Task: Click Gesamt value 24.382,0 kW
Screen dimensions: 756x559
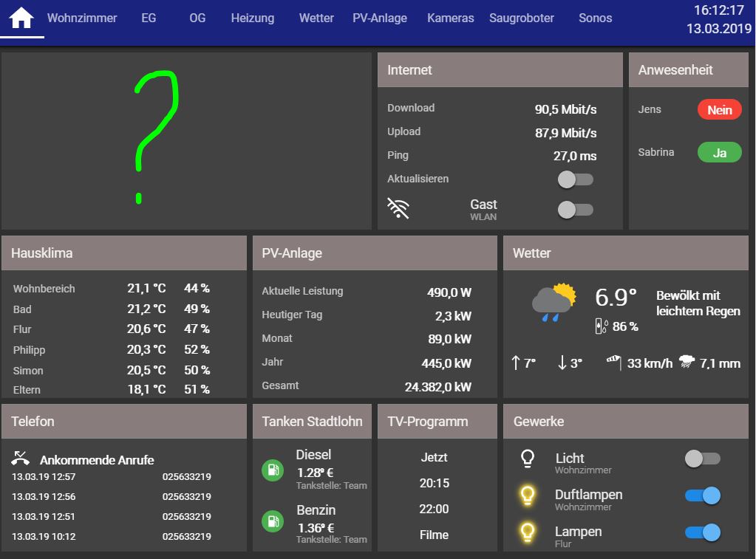Action: click(x=437, y=387)
